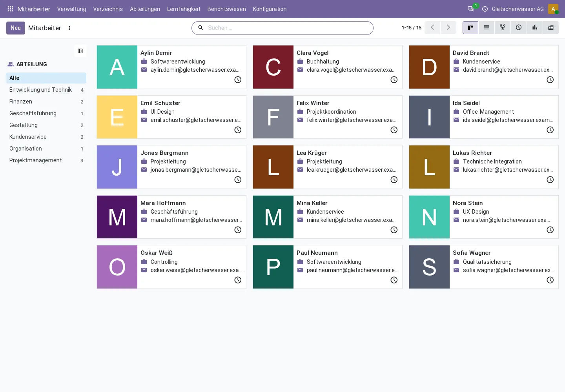The height and width of the screenshot is (392, 565).
Task: Switch to list view
Action: 487,27
